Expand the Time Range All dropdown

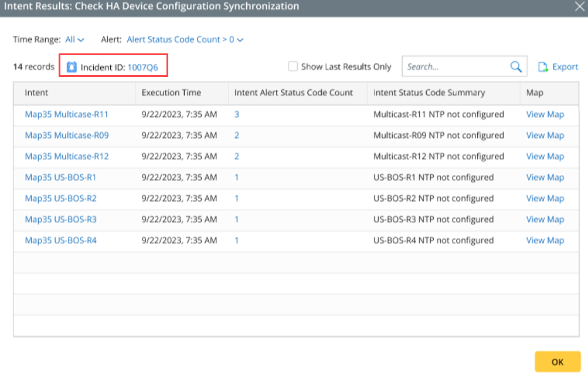point(74,40)
